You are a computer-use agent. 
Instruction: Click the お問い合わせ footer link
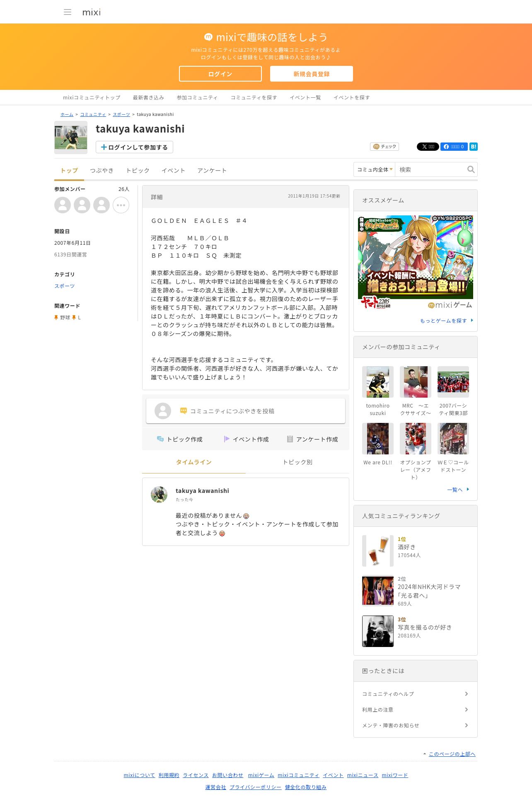click(x=227, y=775)
